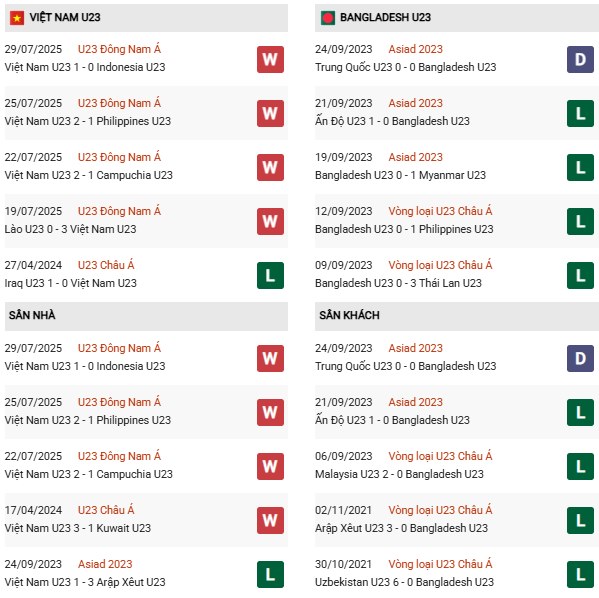Select the SÂN NHÀ section header
Viewport: 599px width, 598px height.
[x=146, y=316]
